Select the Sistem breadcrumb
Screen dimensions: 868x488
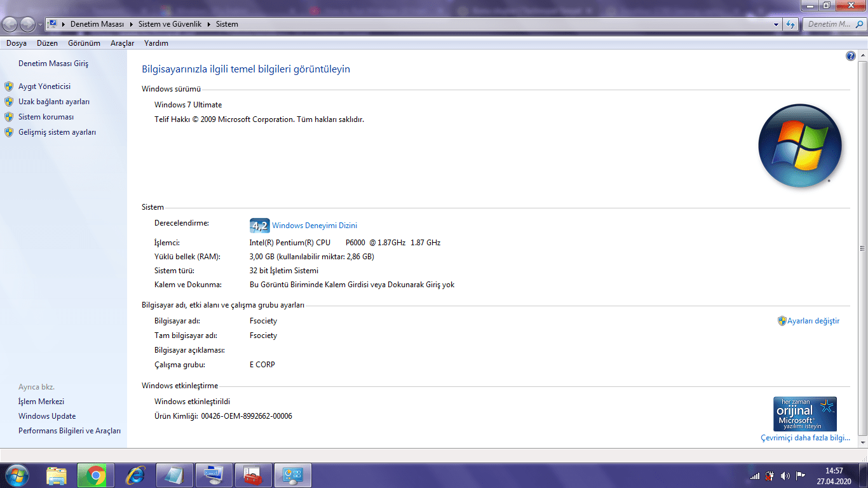227,24
